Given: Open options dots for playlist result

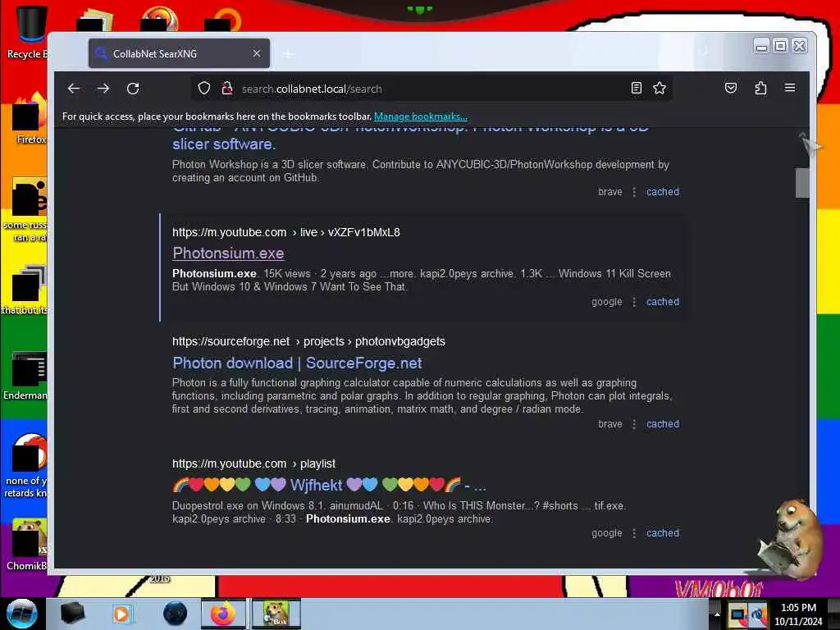Looking at the screenshot, I should [x=634, y=533].
